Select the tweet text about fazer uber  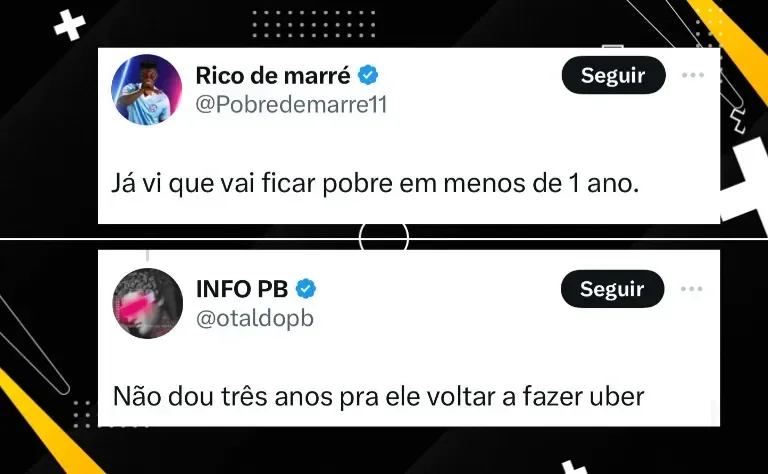coord(379,397)
